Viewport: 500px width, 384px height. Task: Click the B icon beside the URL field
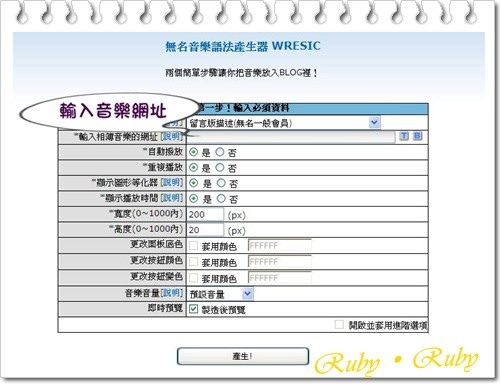pyautogui.click(x=417, y=136)
